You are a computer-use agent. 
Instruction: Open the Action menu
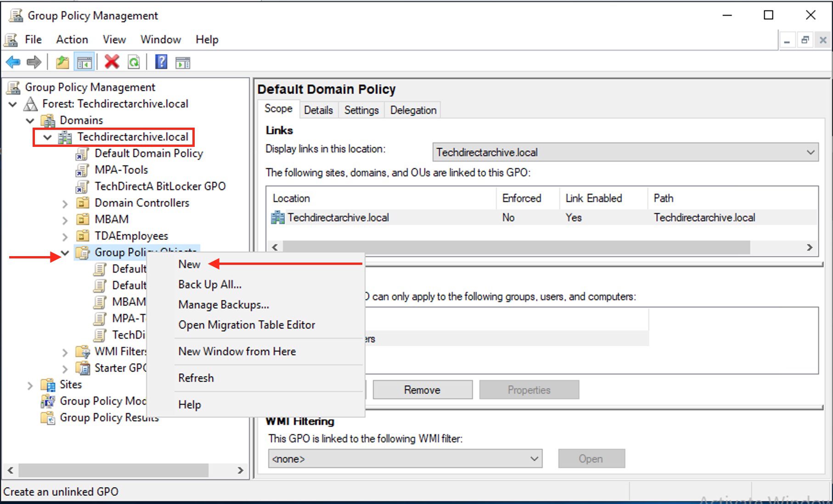tap(72, 39)
